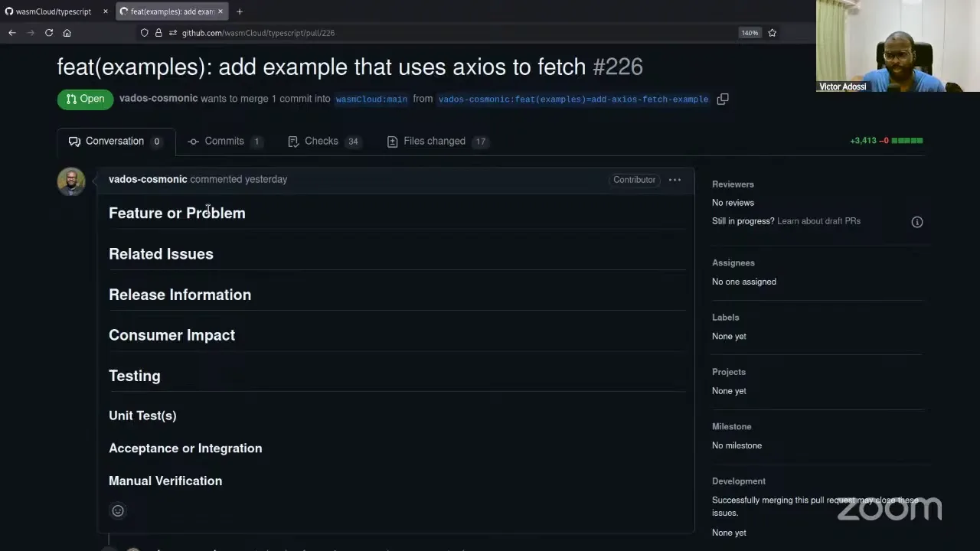Click 'Acceptance or Integration' subheading
The height and width of the screenshot is (551, 980).
pos(185,448)
